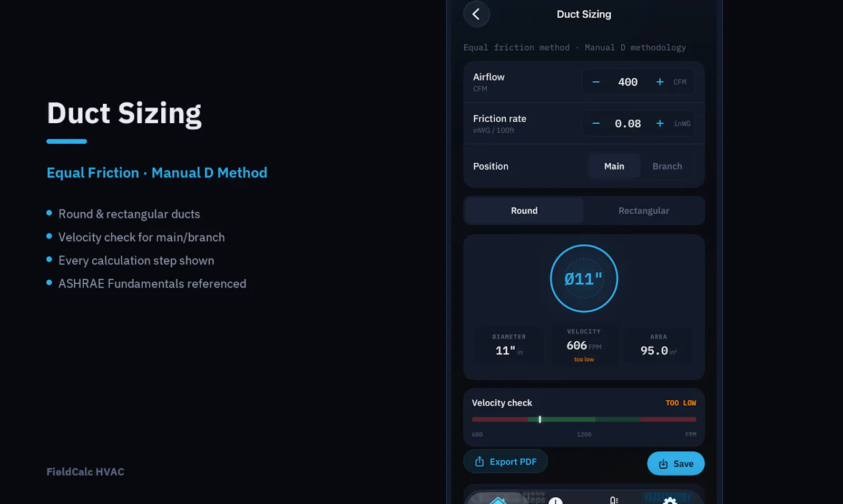Decrease the Airflow value with minus
Image resolution: width=843 pixels, height=504 pixels.
tap(596, 82)
